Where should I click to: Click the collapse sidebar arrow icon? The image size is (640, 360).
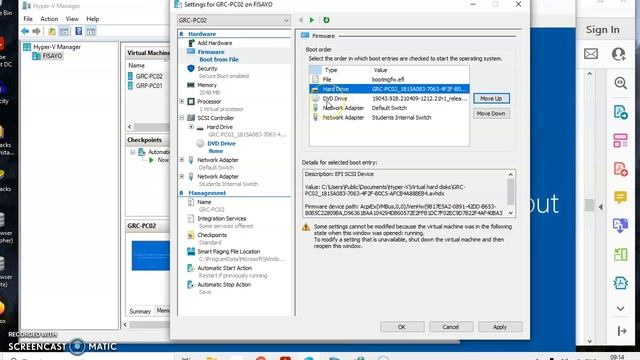click(622, 331)
